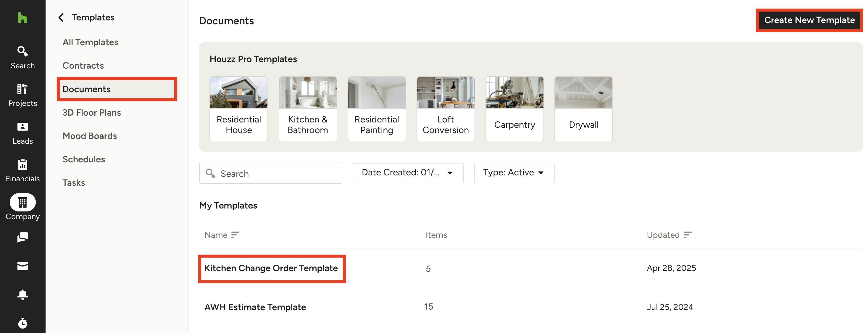Choose the Drywall template card
This screenshot has height=333, width=868.
tap(584, 109)
